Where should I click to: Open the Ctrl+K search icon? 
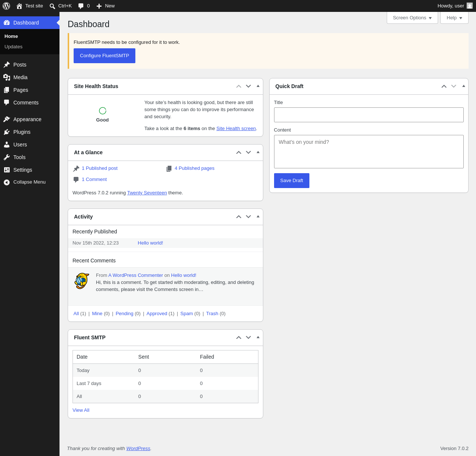(x=52, y=6)
